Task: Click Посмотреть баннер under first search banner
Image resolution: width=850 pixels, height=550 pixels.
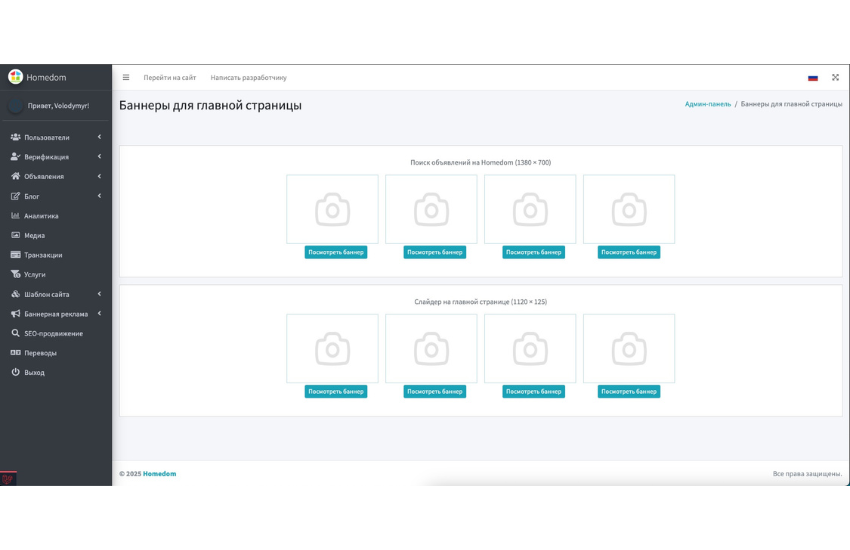Action: click(335, 252)
